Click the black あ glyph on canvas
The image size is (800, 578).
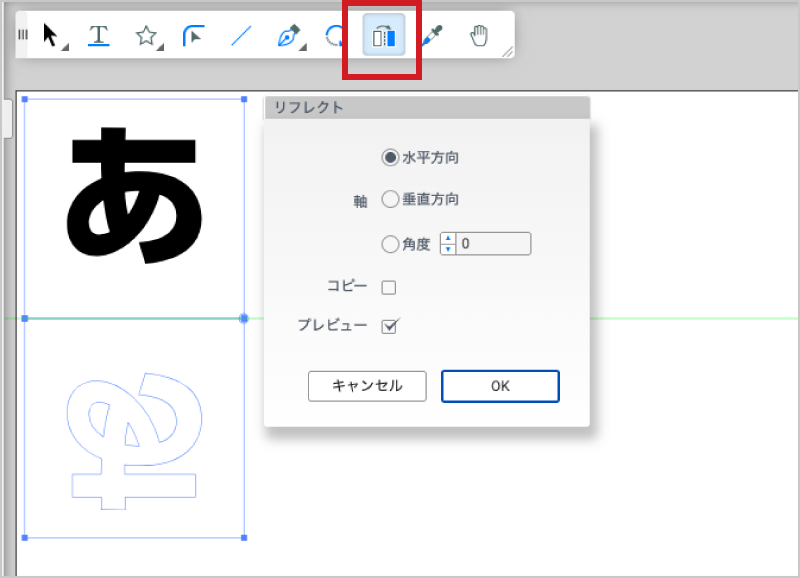[134, 195]
